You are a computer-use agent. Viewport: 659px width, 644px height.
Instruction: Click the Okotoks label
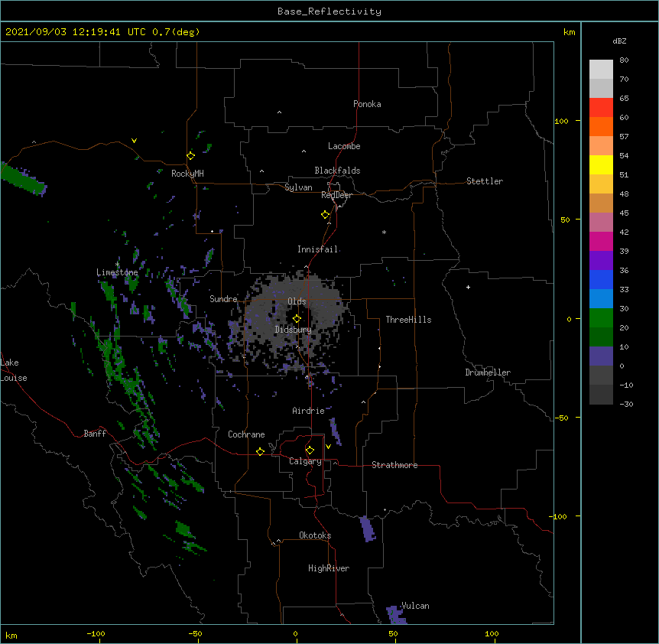[x=315, y=535]
